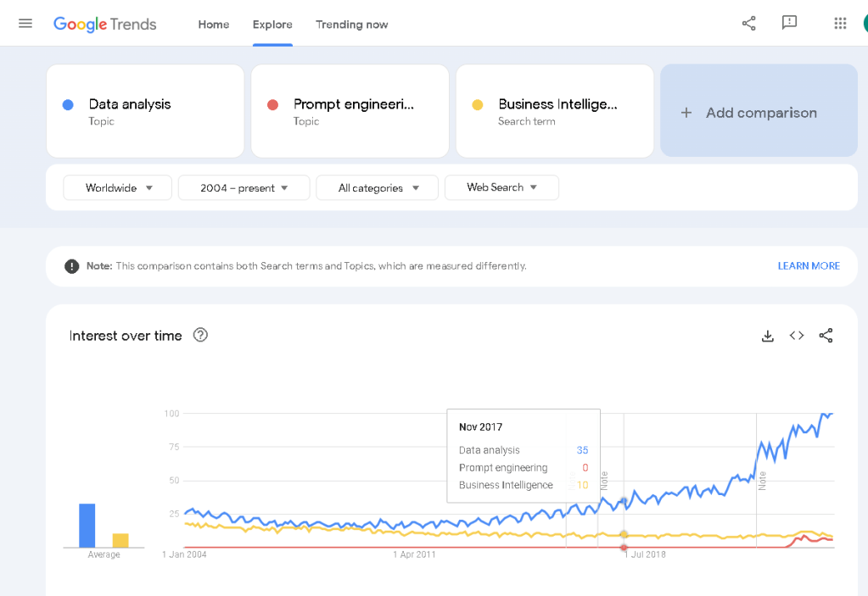Click the 'Average' label under the bars
This screenshot has height=596, width=868.
point(104,554)
